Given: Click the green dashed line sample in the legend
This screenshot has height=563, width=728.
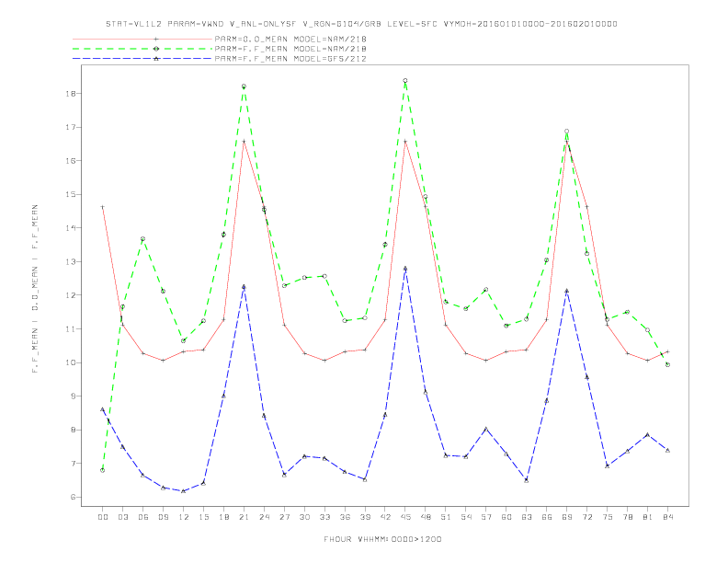Looking at the screenshot, I should click(x=142, y=49).
